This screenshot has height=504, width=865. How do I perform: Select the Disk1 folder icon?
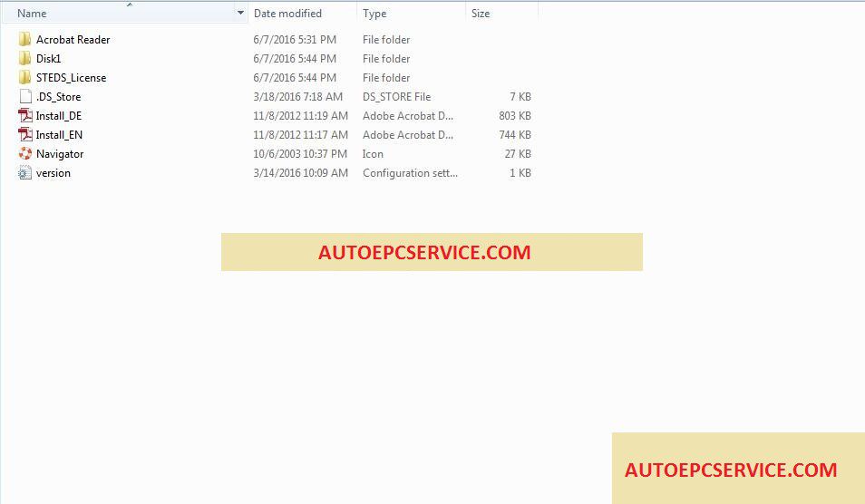click(24, 58)
